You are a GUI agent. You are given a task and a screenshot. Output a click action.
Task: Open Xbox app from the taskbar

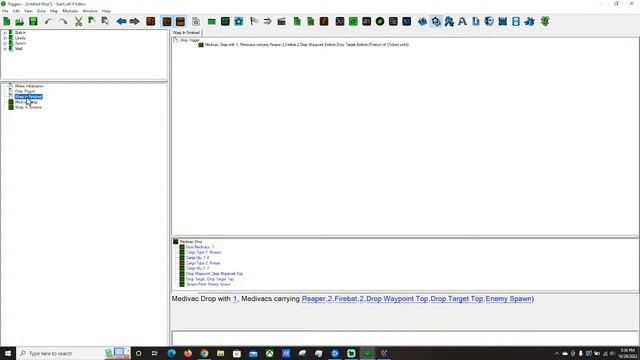(x=269, y=353)
